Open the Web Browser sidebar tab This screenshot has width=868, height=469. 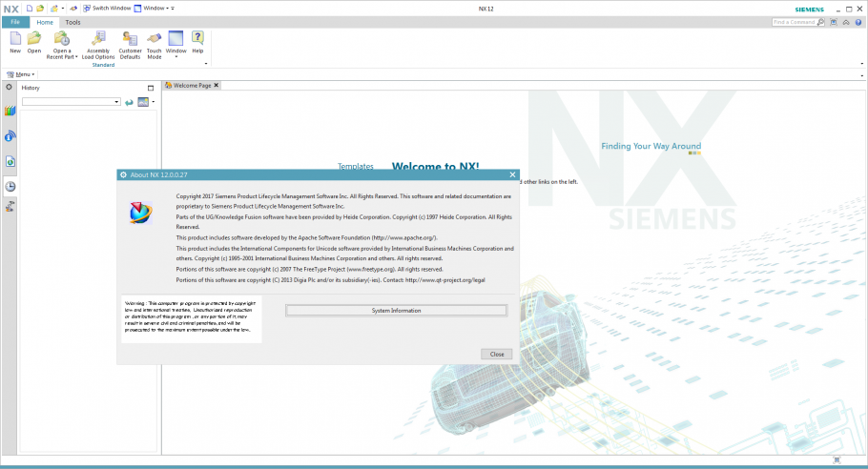[10, 161]
